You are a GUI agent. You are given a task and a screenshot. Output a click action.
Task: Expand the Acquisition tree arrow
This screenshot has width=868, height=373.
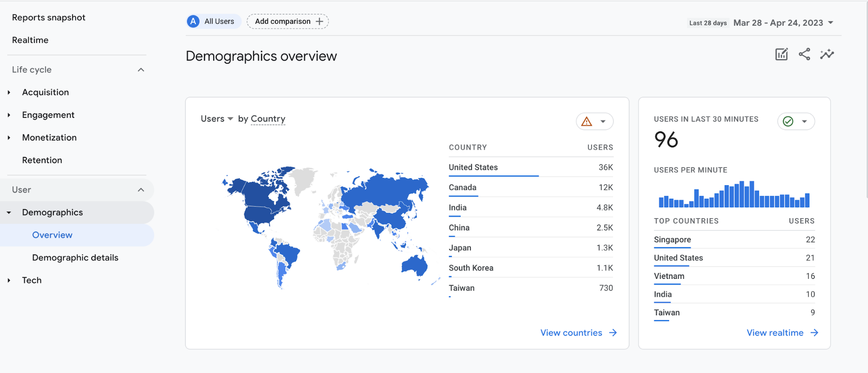pos(9,92)
